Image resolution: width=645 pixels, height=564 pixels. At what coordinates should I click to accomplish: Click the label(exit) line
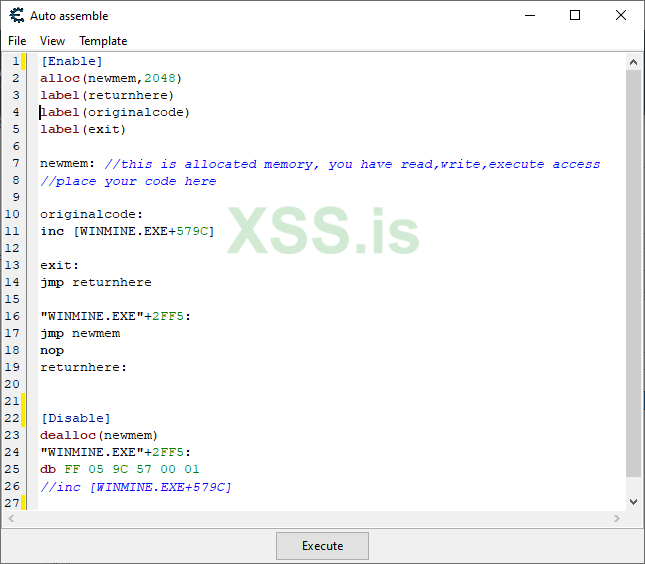pyautogui.click(x=83, y=129)
